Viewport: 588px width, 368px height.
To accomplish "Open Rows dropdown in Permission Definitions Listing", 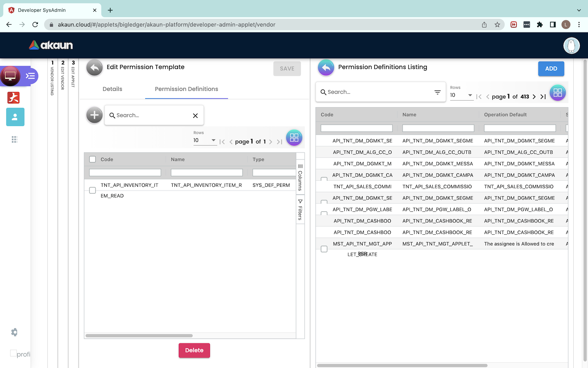I will click(461, 95).
